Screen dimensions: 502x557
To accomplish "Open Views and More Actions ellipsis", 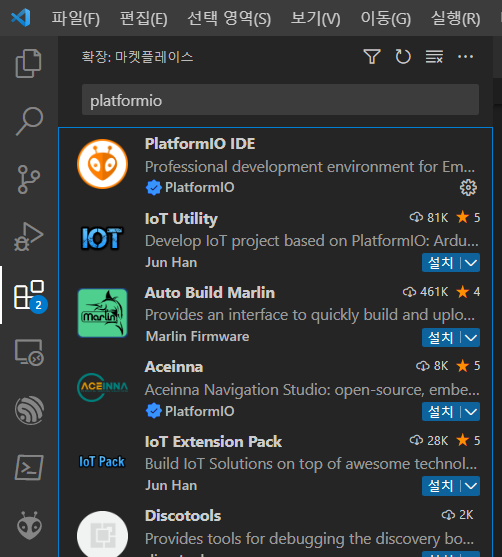I will click(x=465, y=57).
